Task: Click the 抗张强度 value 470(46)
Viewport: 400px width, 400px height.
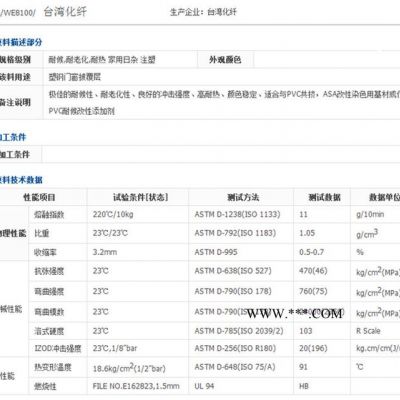Action: point(313,271)
